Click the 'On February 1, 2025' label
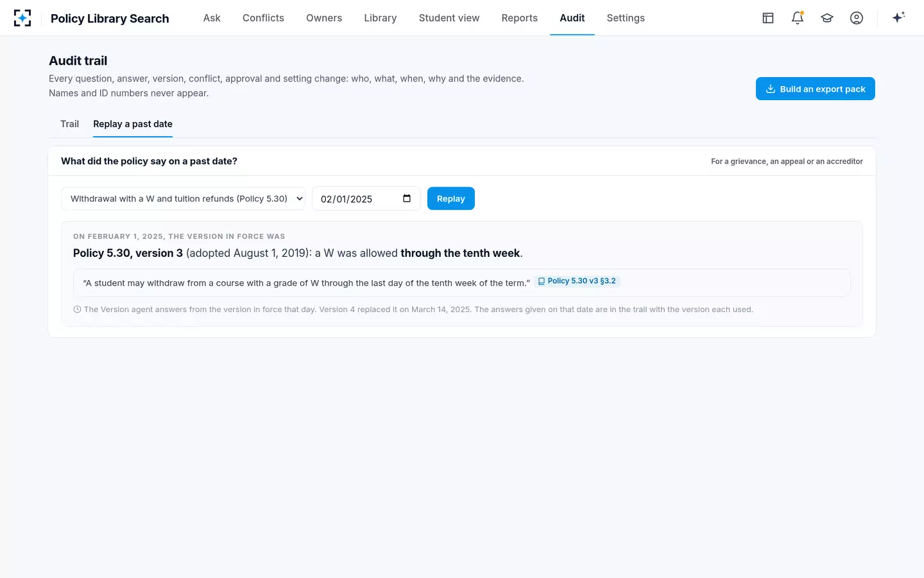This screenshot has width=924, height=578. (179, 236)
